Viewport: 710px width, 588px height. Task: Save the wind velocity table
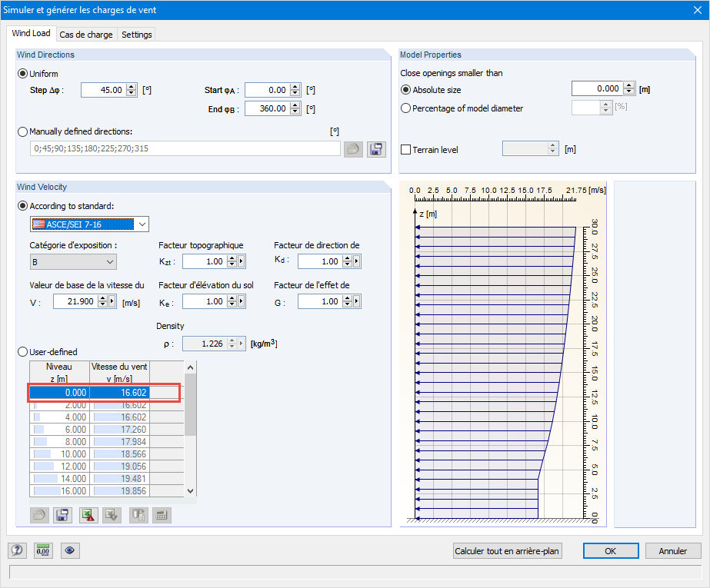click(x=62, y=515)
